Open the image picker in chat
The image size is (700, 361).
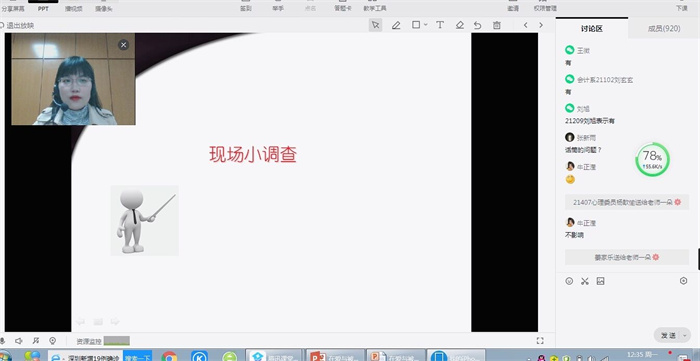point(600,281)
